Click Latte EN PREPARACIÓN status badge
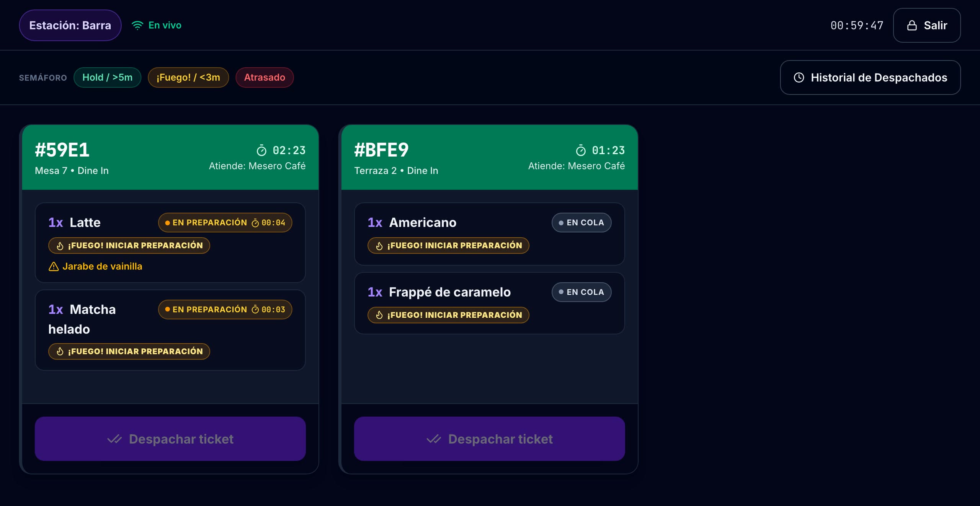Viewport: 980px width, 506px height. pyautogui.click(x=225, y=223)
